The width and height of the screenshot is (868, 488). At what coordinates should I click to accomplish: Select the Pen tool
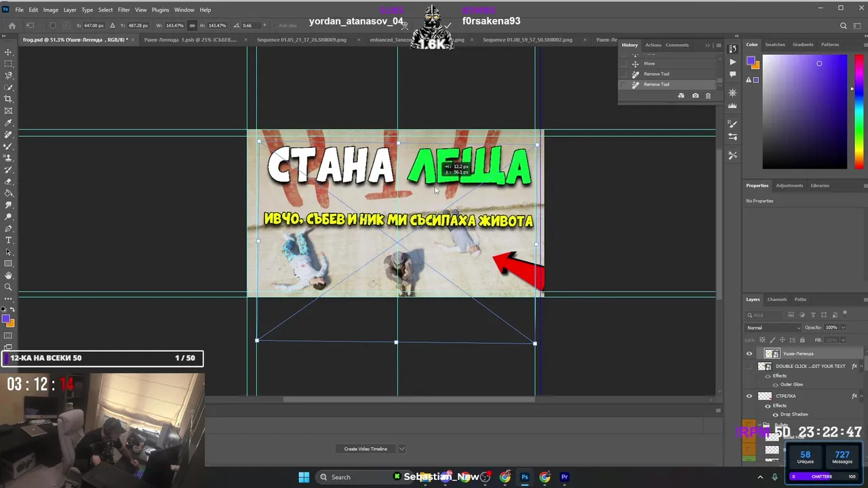pos(8,228)
